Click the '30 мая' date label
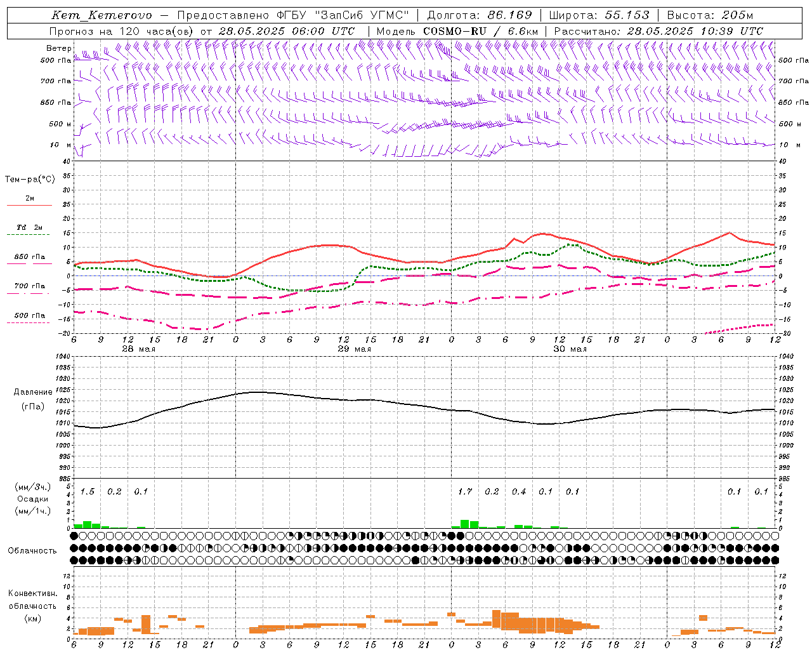Viewport: 812px width, 650px height. [x=570, y=349]
